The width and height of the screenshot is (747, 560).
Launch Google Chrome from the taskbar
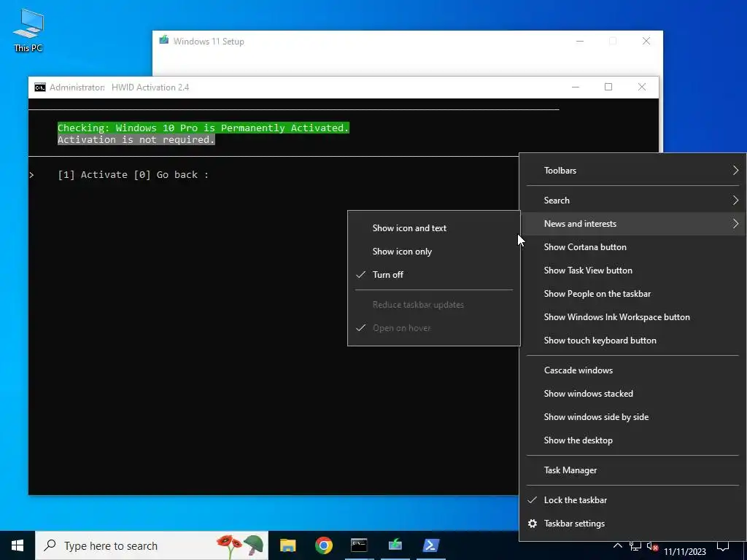pyautogui.click(x=323, y=545)
